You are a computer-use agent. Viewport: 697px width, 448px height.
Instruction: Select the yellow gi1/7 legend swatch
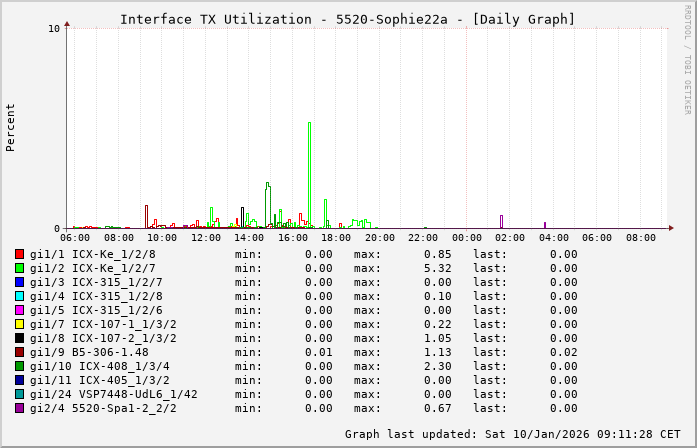pyautogui.click(x=19, y=324)
